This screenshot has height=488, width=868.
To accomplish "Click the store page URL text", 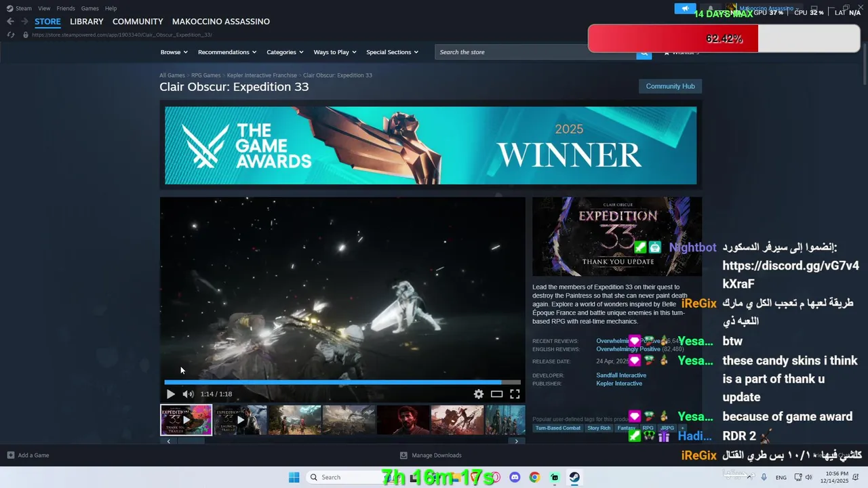I will [122, 35].
